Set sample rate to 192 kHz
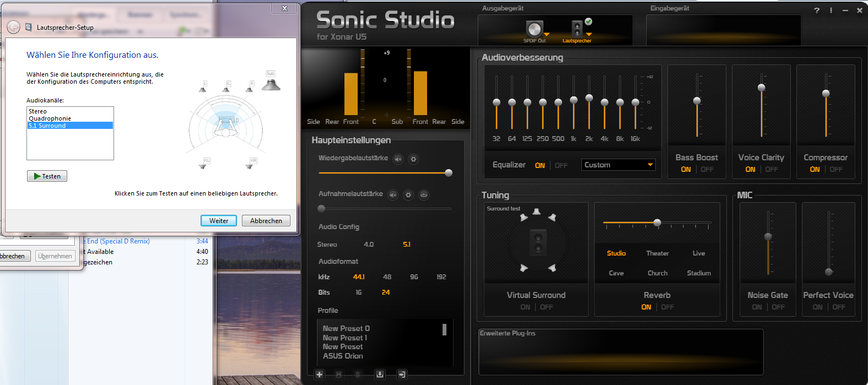The width and height of the screenshot is (868, 385). [x=441, y=277]
